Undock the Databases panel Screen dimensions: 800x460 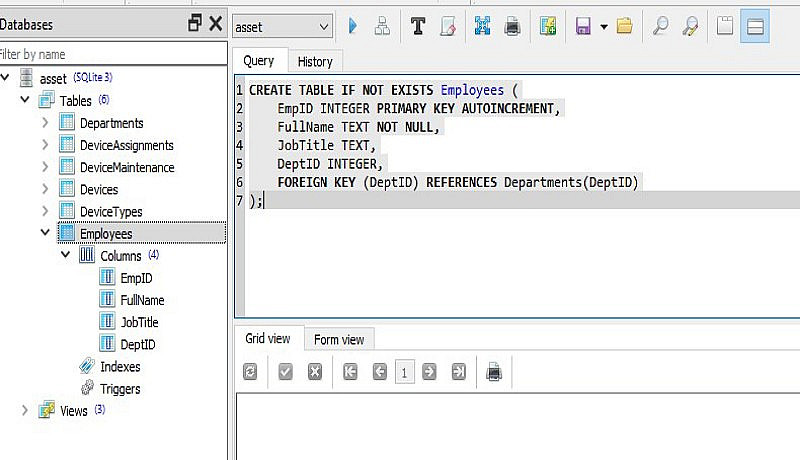pyautogui.click(x=195, y=23)
